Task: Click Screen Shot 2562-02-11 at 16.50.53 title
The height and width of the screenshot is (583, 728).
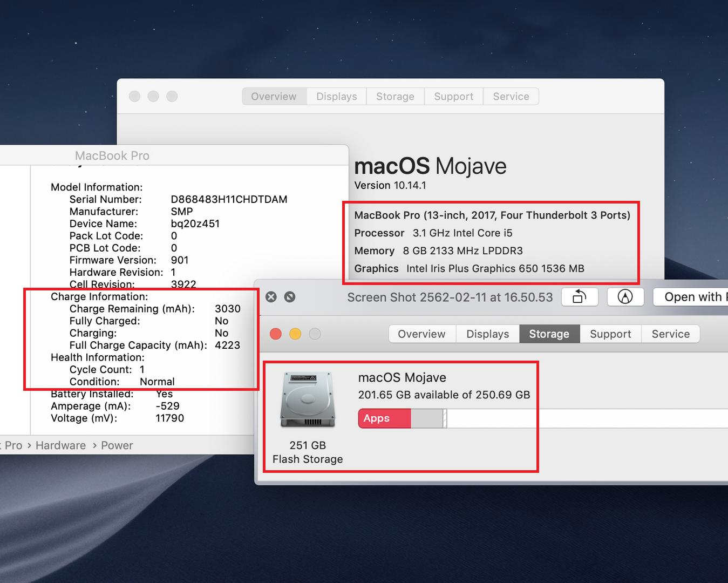Action: click(x=450, y=297)
